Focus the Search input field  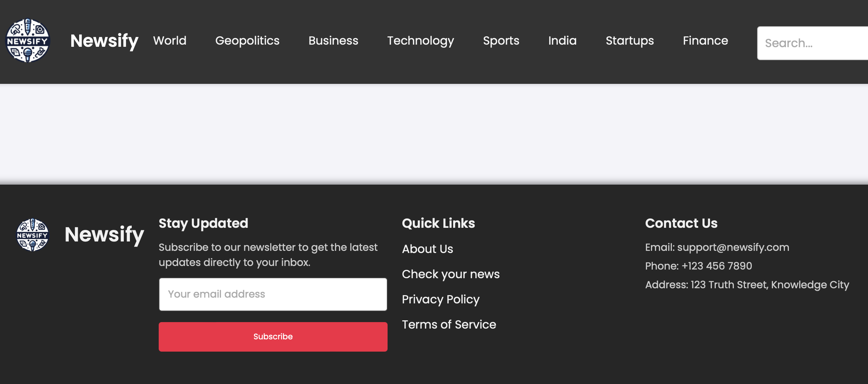click(813, 43)
